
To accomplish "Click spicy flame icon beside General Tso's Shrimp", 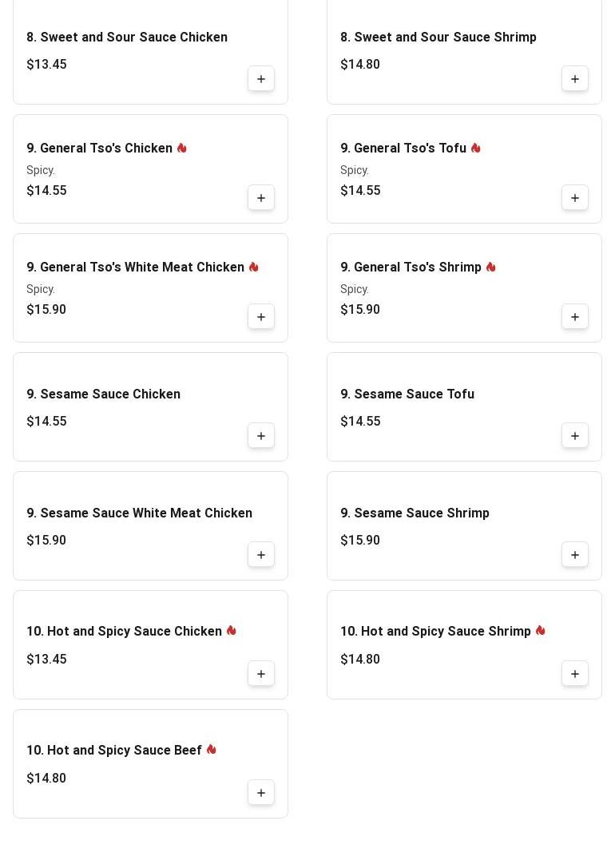I will [x=491, y=268].
